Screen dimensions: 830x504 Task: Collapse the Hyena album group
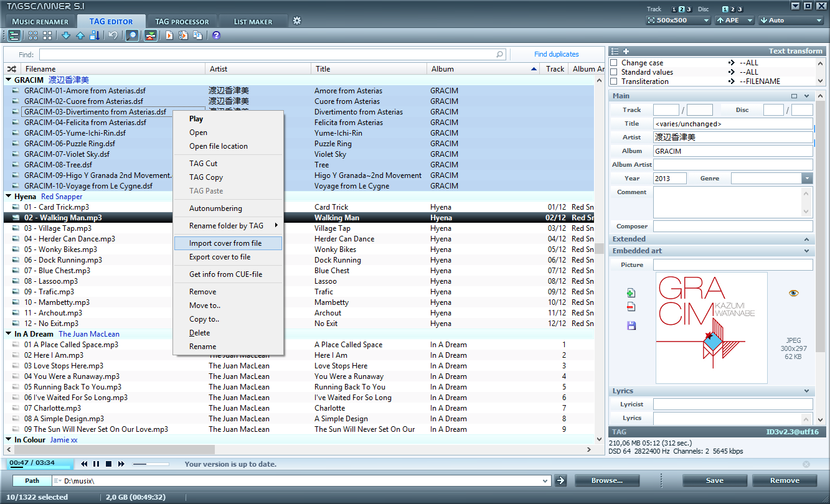pyautogui.click(x=9, y=197)
